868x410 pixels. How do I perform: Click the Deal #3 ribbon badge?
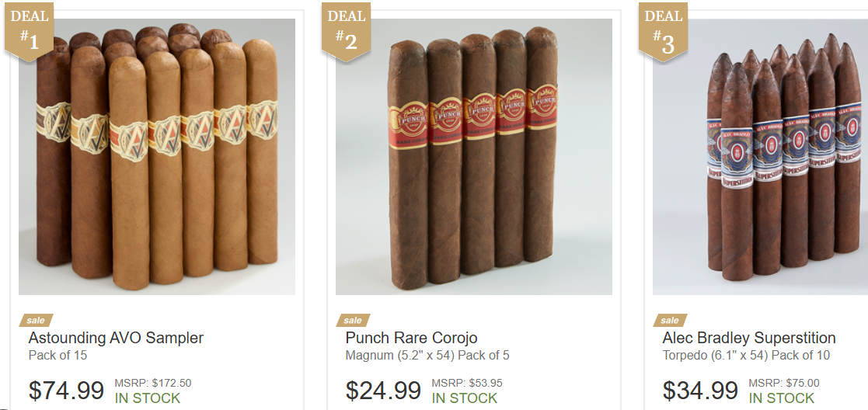click(663, 31)
